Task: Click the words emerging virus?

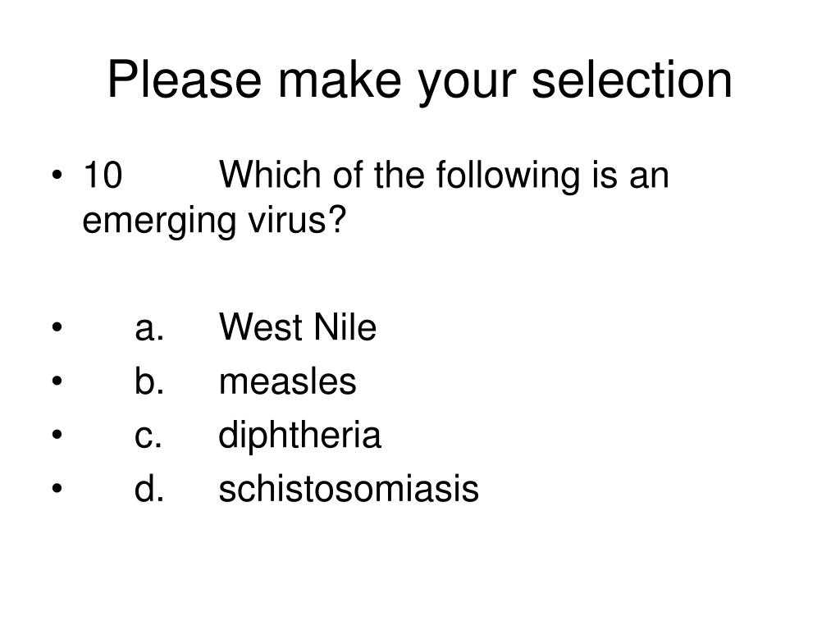Action: [x=214, y=221]
